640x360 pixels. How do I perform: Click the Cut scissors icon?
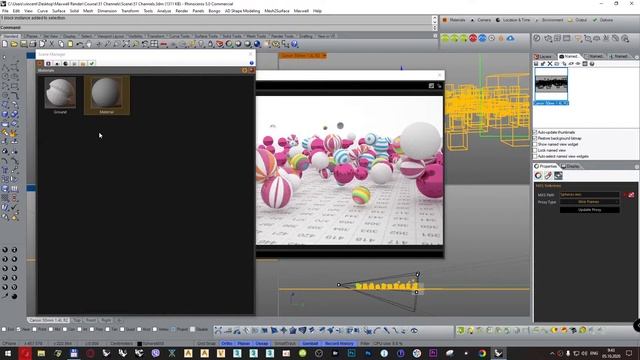click(52, 44)
